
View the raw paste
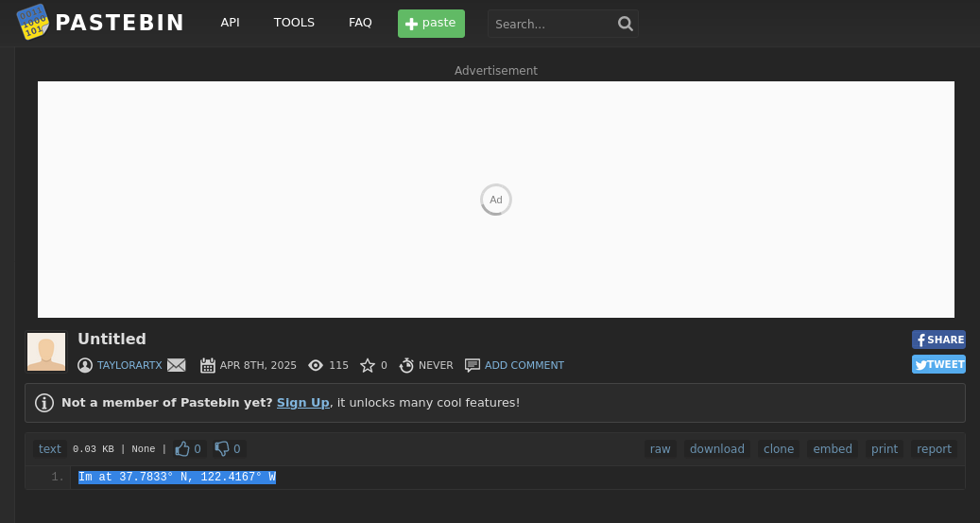click(x=660, y=449)
